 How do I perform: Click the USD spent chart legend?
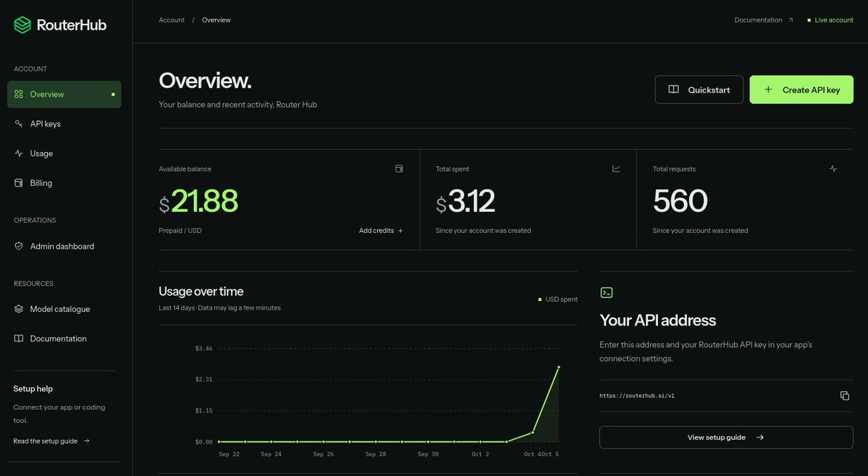[558, 299]
